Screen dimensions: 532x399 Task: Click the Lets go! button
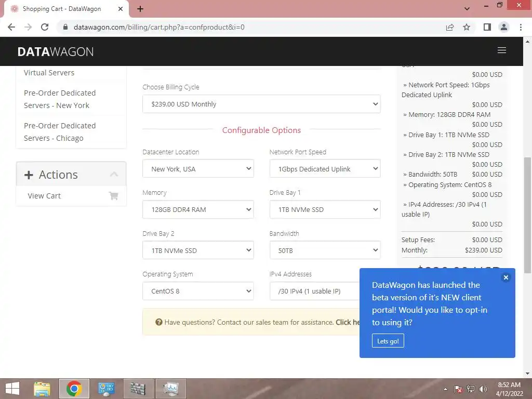click(388, 341)
